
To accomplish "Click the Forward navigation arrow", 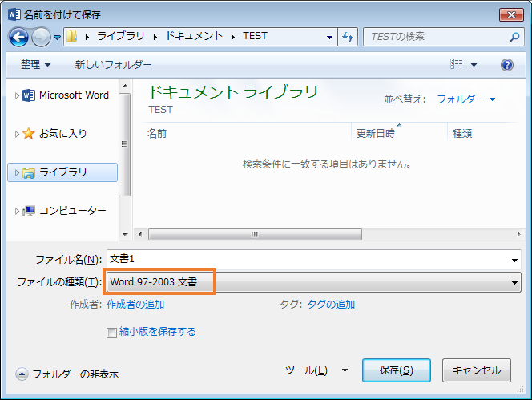I will [41, 37].
